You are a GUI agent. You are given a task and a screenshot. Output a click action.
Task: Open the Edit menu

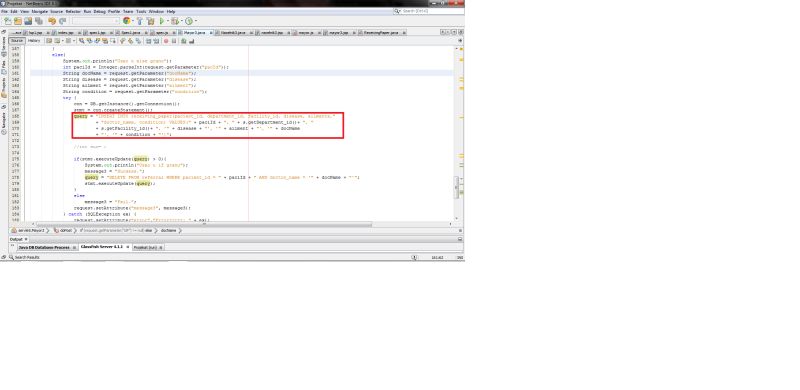point(14,12)
